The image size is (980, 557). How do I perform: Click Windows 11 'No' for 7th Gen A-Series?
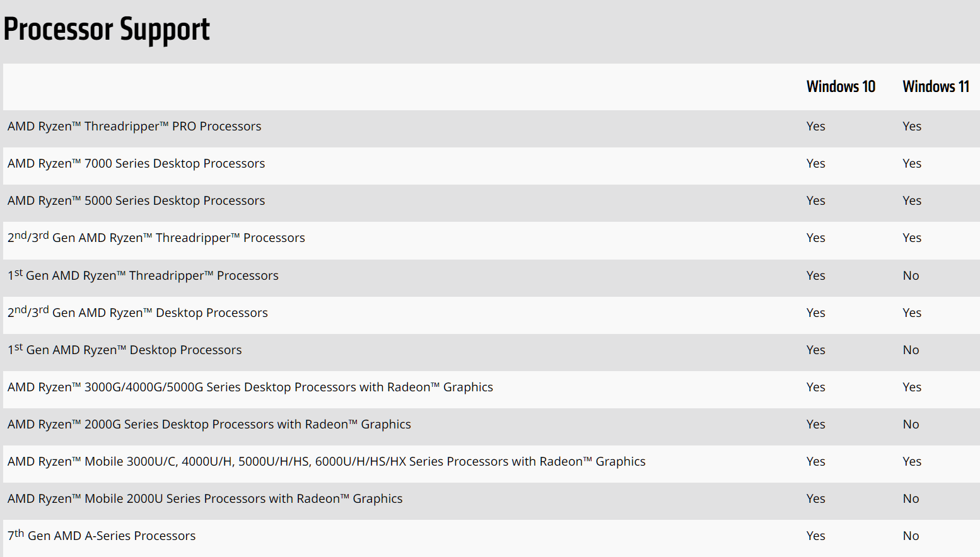pos(911,536)
